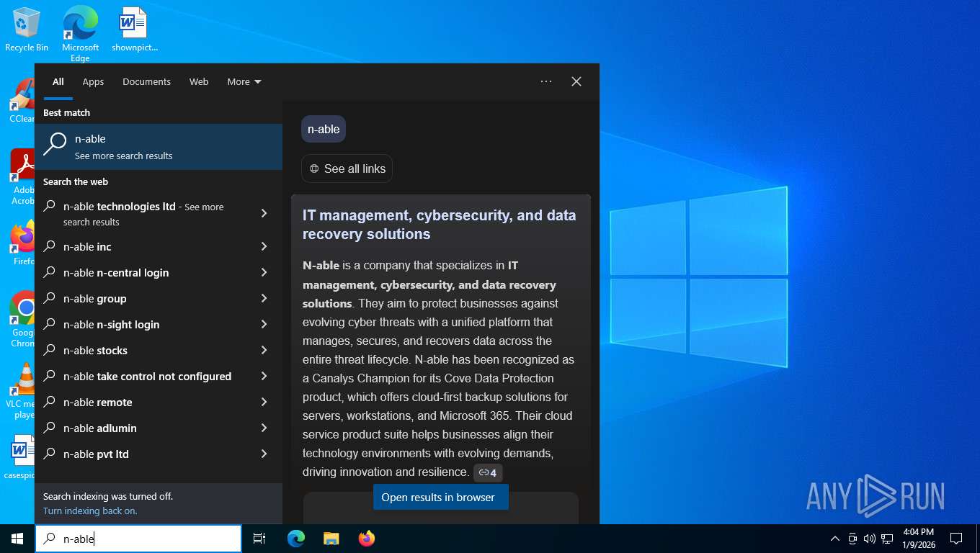Viewport: 980px width, 553px height.
Task: Open Task View from the taskbar
Action: point(259,539)
